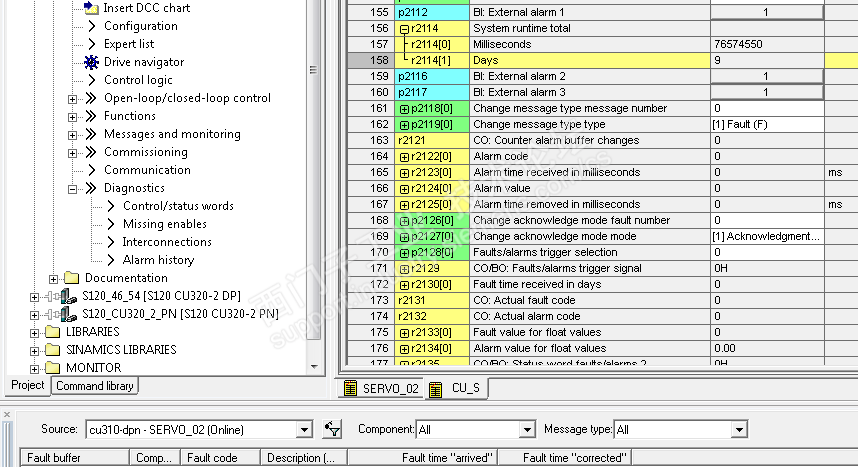Screen dimensions: 861x467
Task: Click the S120_CU320_2_PN drive unit icon
Action: pyautogui.click(x=62, y=315)
